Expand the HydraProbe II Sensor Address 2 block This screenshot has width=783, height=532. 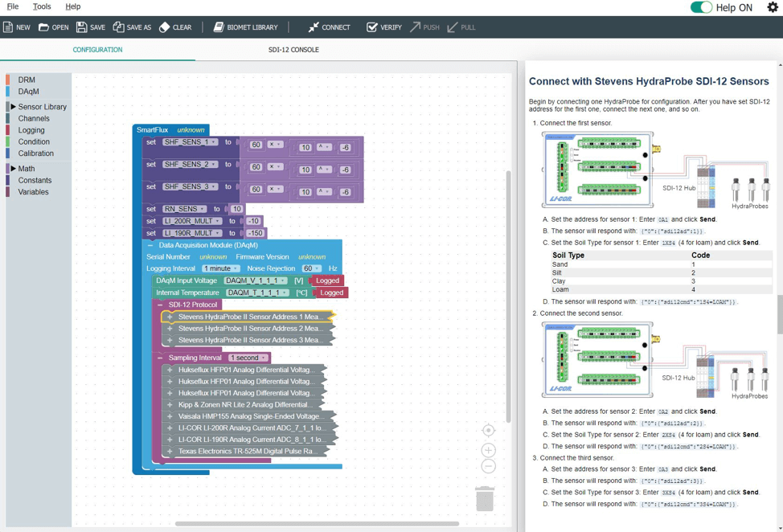[170, 329]
